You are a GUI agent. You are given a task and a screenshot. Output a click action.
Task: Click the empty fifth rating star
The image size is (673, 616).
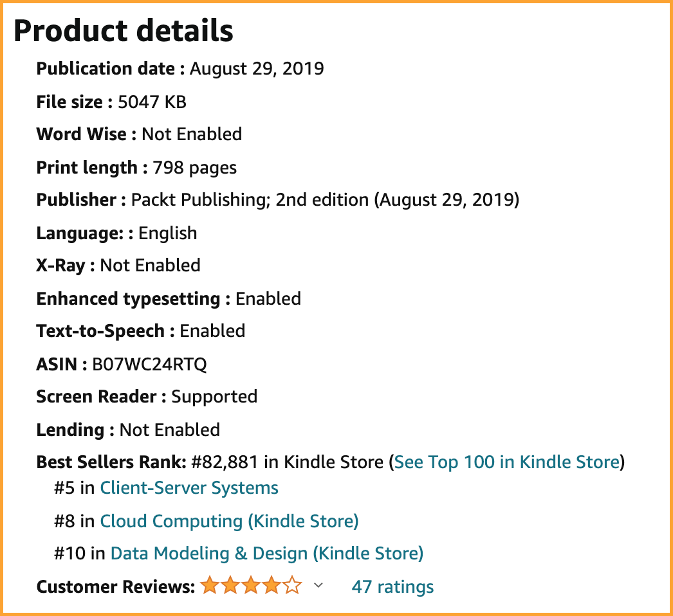(x=292, y=585)
